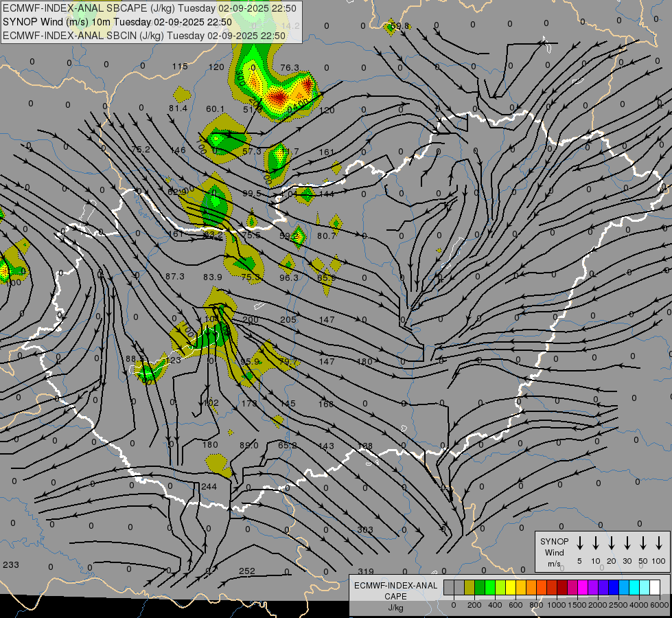672x618 pixels.
Task: Pick the purple swatch after the 1500 tick
Action: [592, 587]
